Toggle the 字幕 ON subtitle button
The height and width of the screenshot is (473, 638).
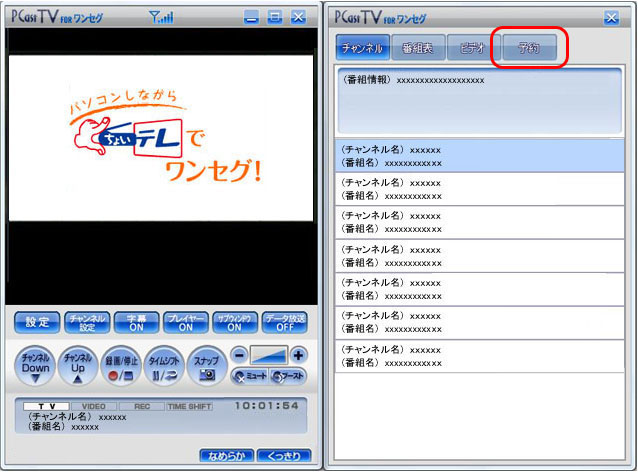point(136,322)
